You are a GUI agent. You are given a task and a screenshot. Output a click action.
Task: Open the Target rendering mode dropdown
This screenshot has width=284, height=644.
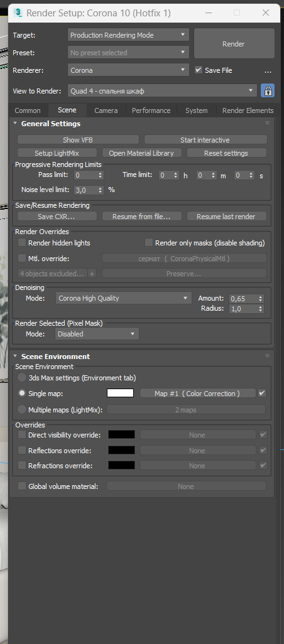point(128,35)
